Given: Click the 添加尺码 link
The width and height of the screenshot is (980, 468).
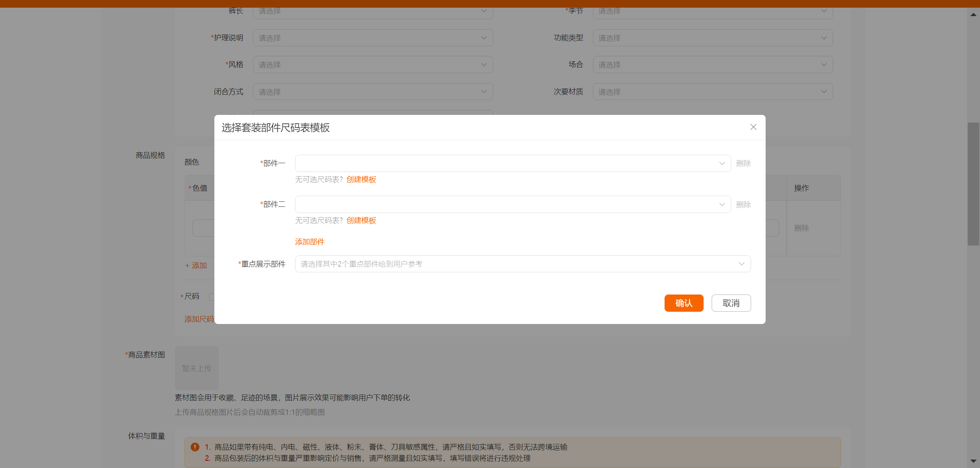Looking at the screenshot, I should pyautogui.click(x=199, y=319).
